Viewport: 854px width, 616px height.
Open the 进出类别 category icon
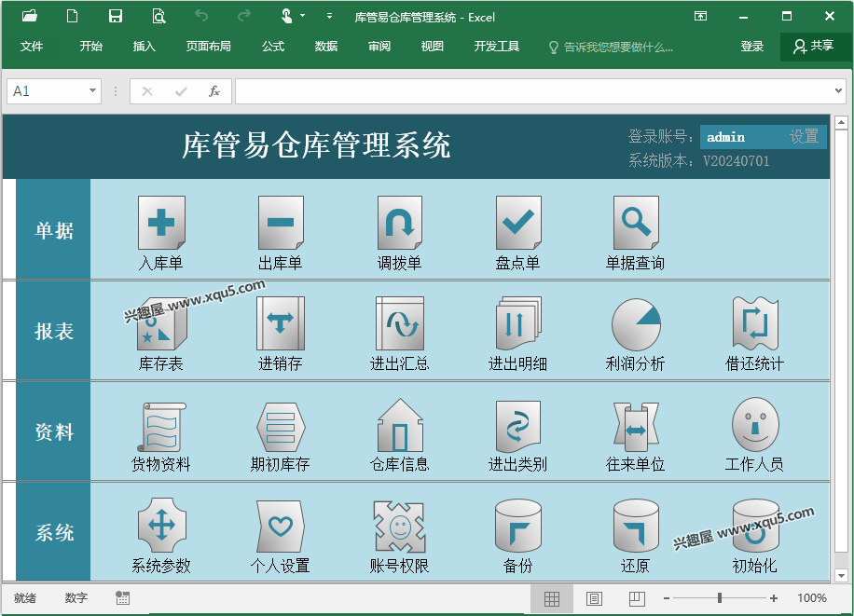pyautogui.click(x=518, y=427)
